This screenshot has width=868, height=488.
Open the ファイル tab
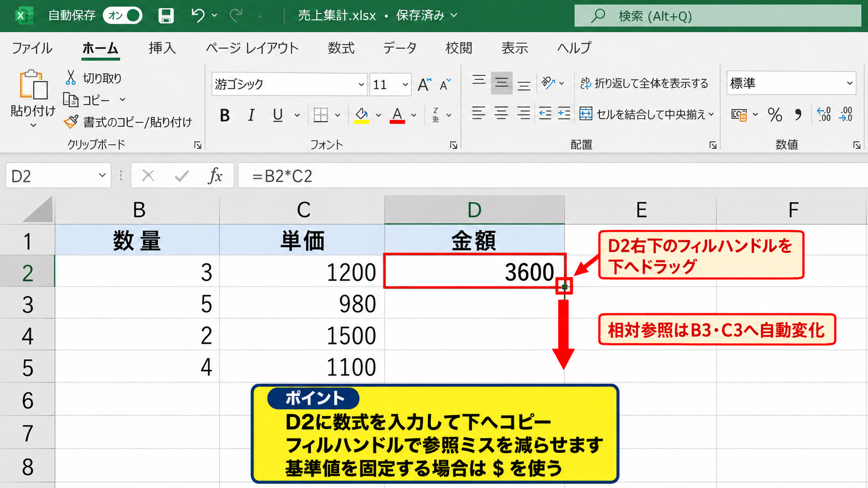(x=32, y=48)
